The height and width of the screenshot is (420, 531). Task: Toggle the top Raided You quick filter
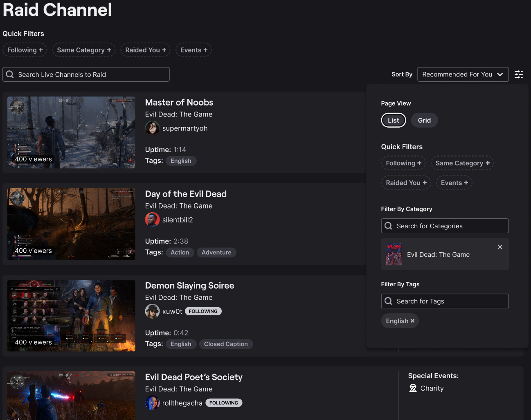[146, 50]
